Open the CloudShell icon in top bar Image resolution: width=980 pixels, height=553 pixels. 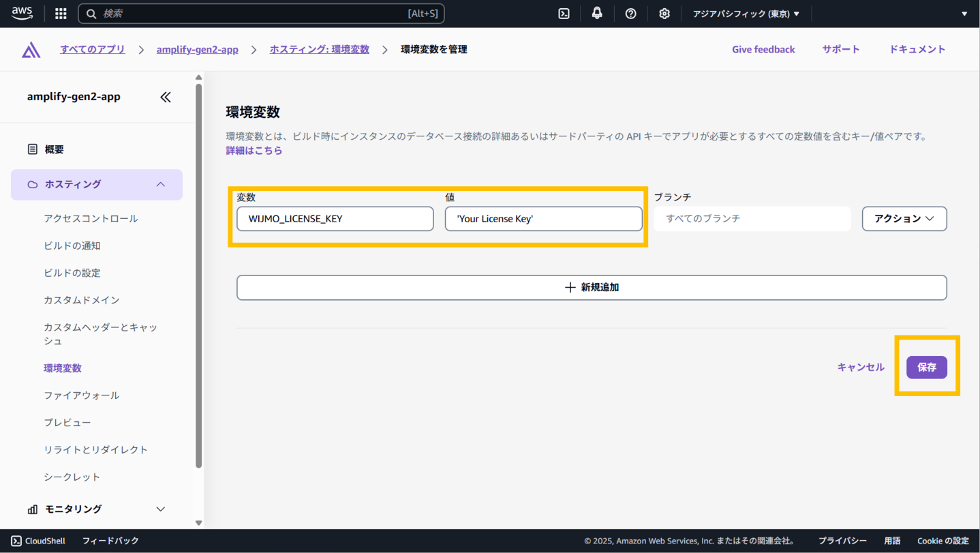[564, 14]
